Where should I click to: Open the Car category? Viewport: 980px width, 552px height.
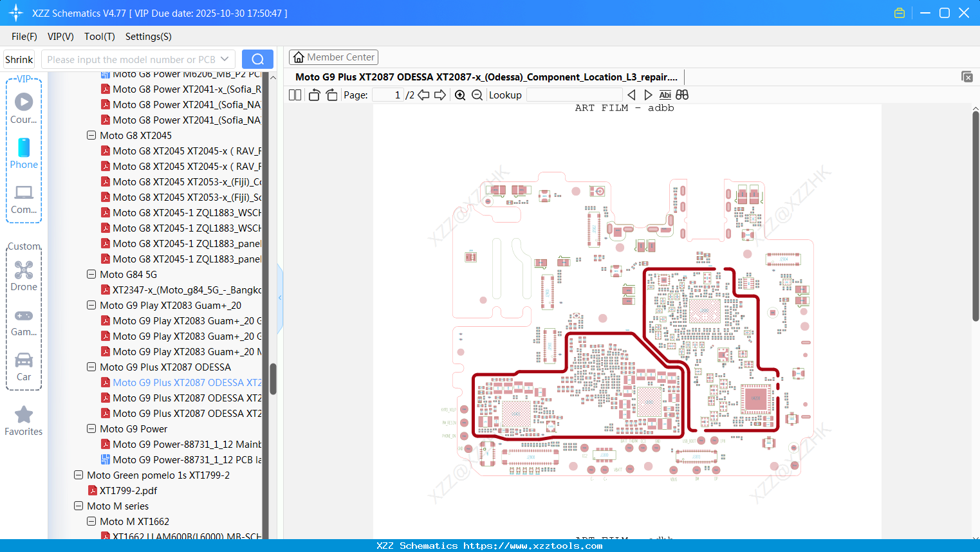pos(24,367)
